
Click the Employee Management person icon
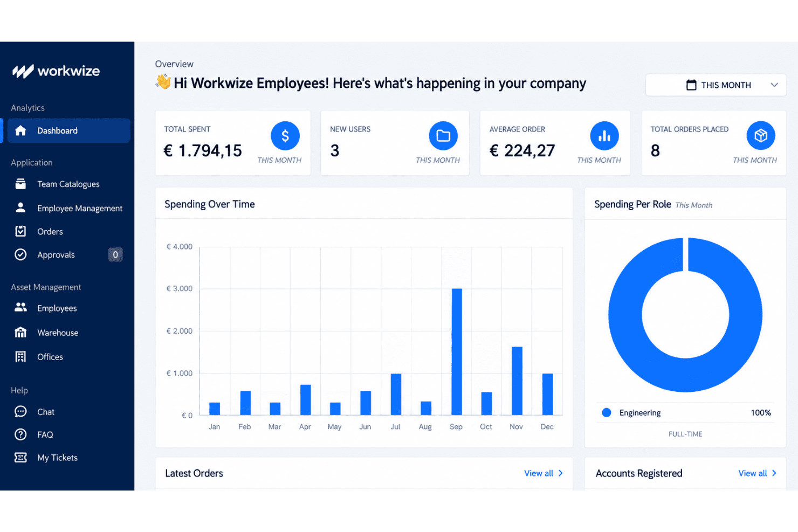(x=20, y=208)
